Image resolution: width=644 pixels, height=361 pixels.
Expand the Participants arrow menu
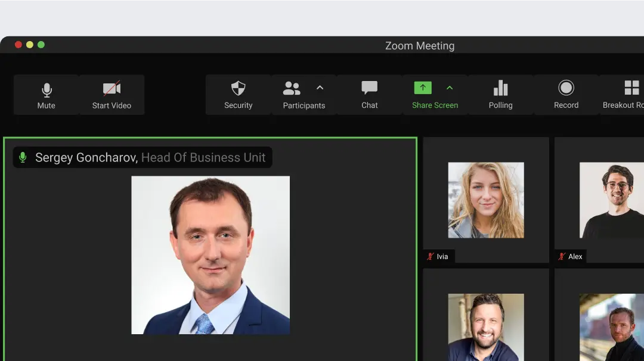(x=320, y=88)
